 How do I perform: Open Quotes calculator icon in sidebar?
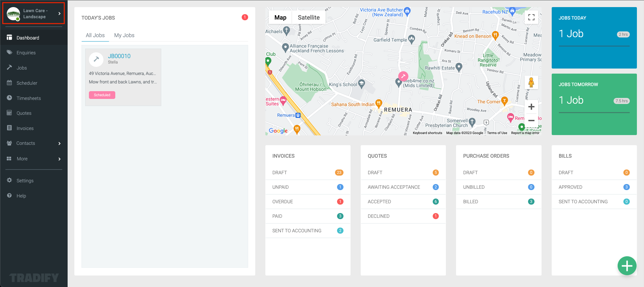pos(9,113)
